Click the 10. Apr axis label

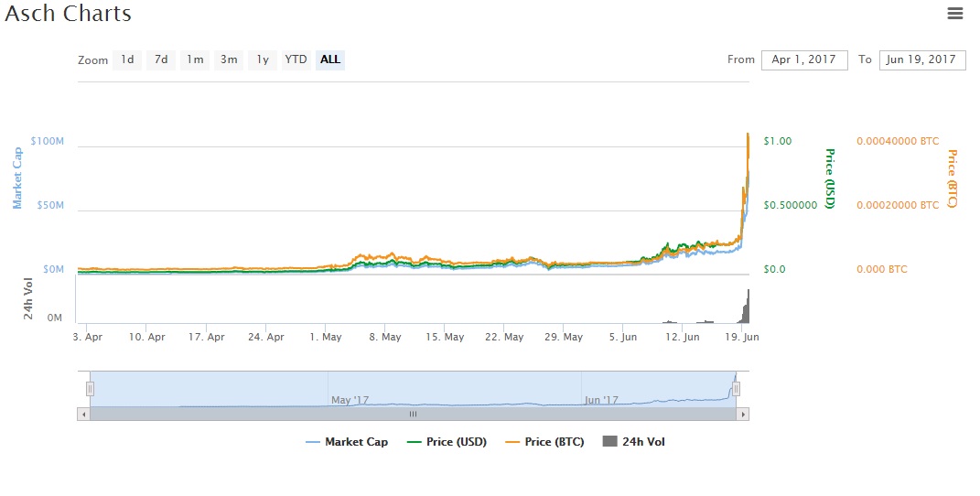pyautogui.click(x=147, y=337)
